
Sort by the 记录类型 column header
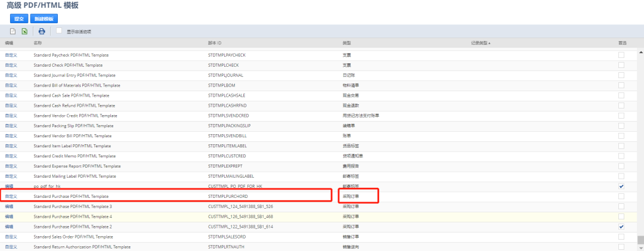(481, 43)
